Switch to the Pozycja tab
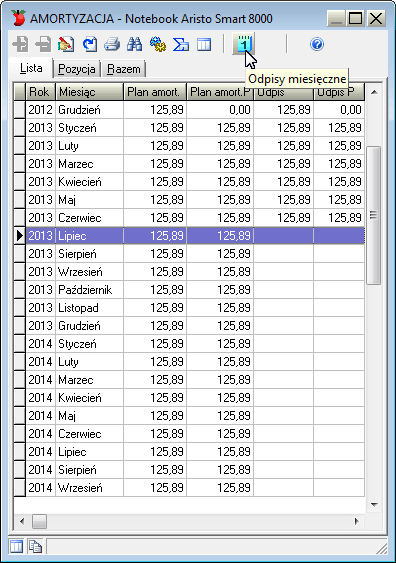 (77, 69)
